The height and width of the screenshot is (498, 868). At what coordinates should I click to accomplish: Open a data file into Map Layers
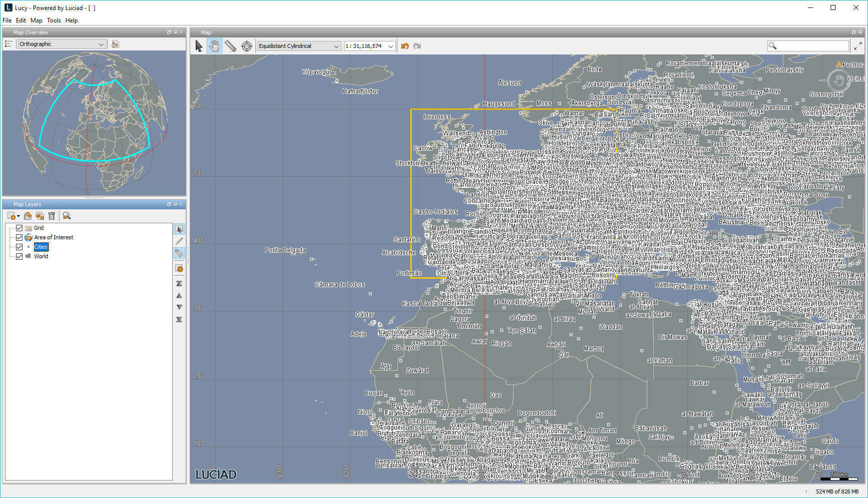coord(28,216)
